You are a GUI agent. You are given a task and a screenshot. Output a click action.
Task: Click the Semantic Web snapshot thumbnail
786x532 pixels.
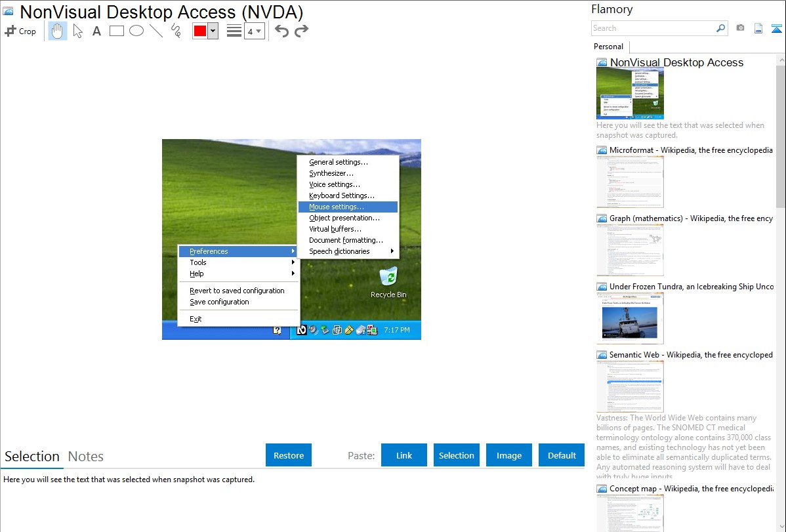click(630, 386)
